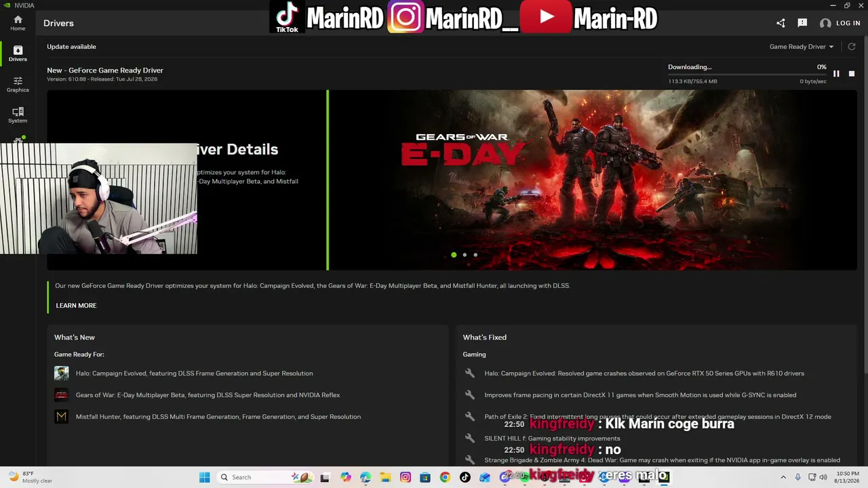Click the LEARN MORE link

click(76, 306)
